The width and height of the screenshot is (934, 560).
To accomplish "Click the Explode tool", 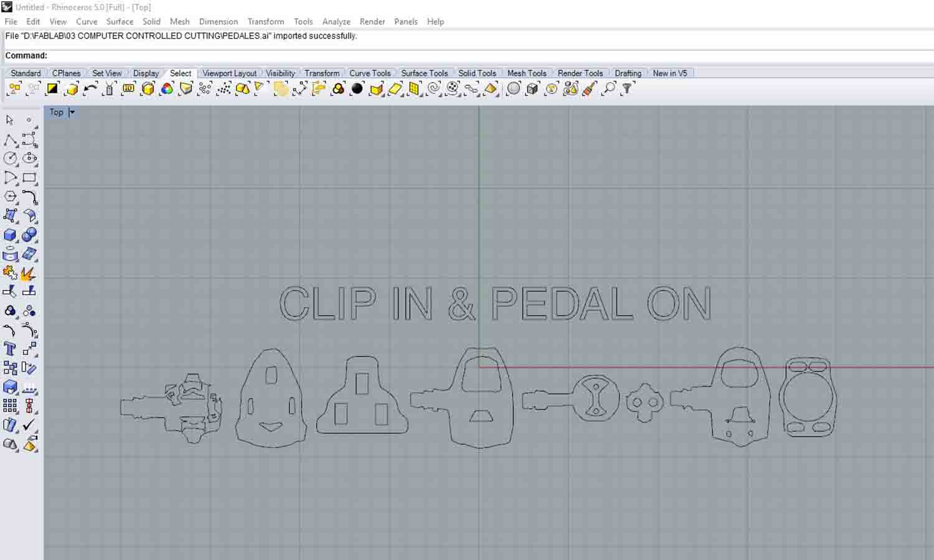I will [29, 273].
